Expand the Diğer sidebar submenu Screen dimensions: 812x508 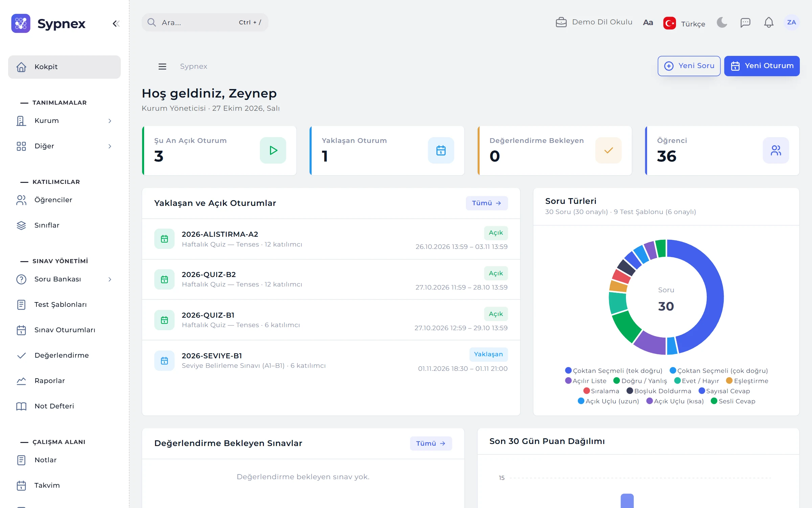tap(64, 146)
